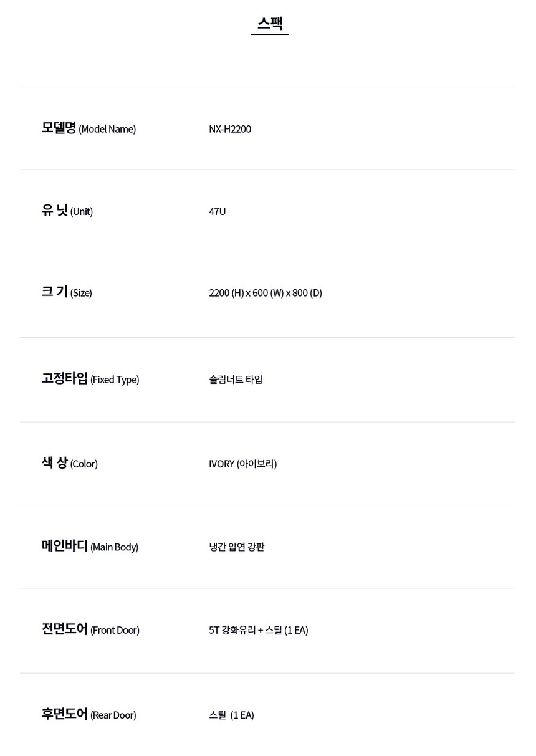536x756 pixels.
Task: Select the 슬림너트 타입 value text
Action: click(x=236, y=380)
